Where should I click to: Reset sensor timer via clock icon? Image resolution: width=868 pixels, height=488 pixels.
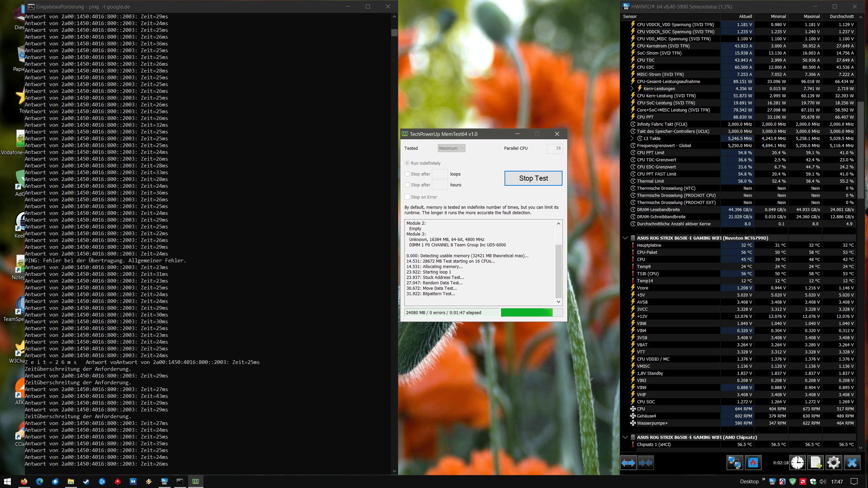coord(797,463)
